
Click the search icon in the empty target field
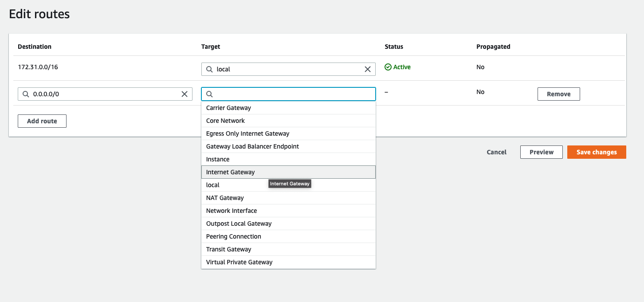(x=210, y=94)
